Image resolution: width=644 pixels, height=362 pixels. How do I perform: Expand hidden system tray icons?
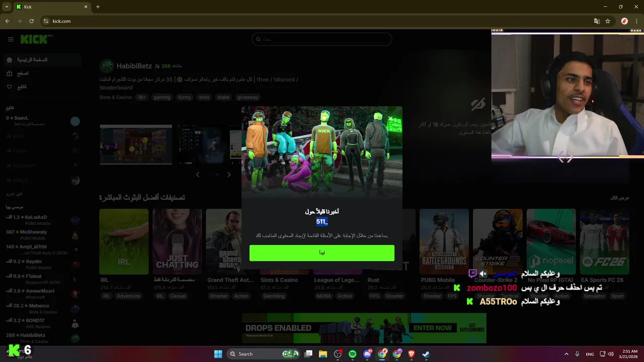click(566, 354)
